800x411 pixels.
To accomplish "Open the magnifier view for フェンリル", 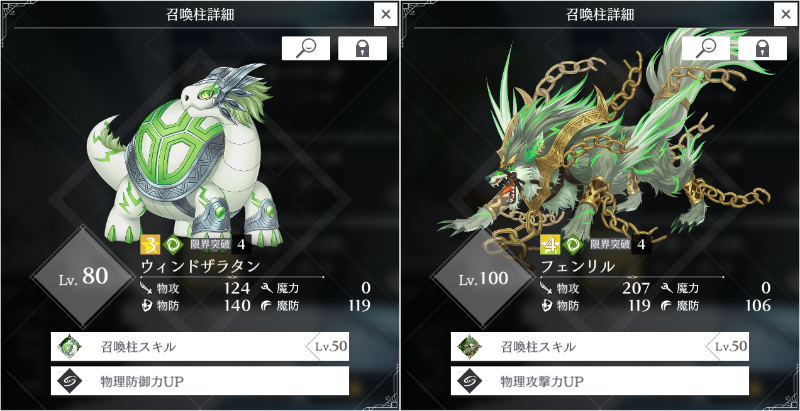I will [x=706, y=48].
